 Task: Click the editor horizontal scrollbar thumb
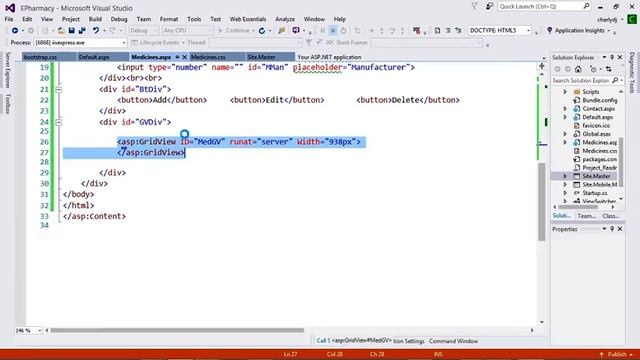[x=177, y=330]
